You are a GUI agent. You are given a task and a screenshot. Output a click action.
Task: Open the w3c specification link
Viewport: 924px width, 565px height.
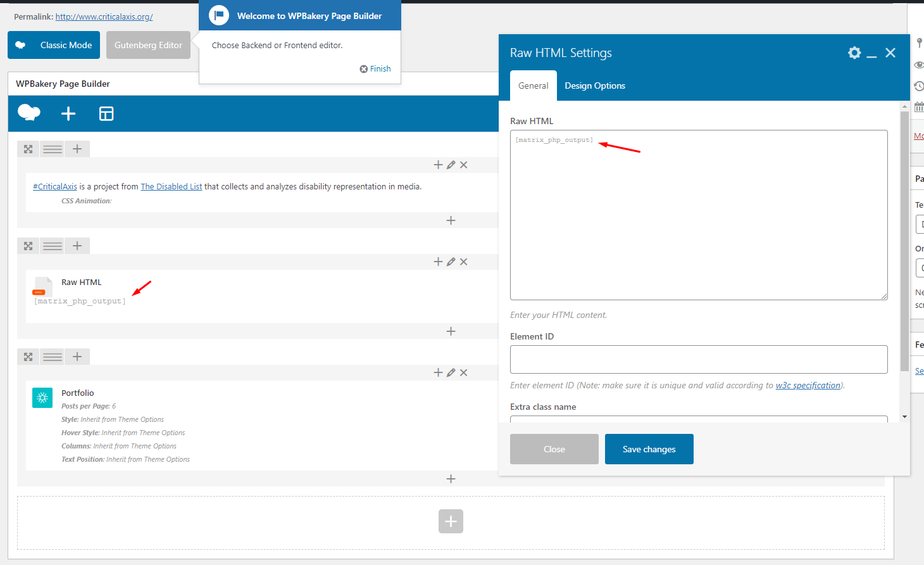click(x=808, y=385)
